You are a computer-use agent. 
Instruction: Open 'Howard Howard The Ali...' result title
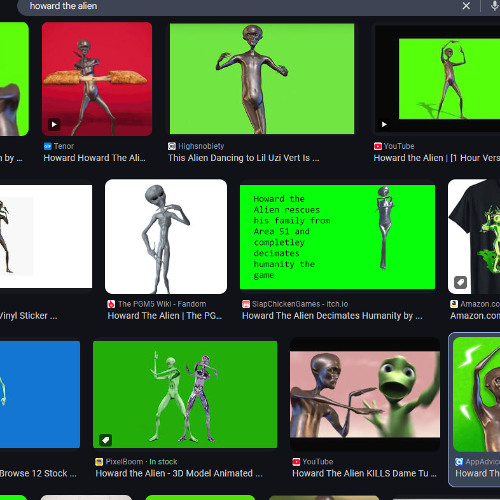pyautogui.click(x=94, y=158)
